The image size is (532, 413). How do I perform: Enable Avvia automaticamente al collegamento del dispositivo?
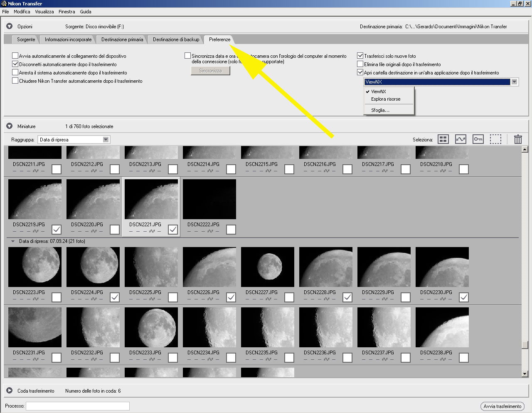click(x=15, y=56)
